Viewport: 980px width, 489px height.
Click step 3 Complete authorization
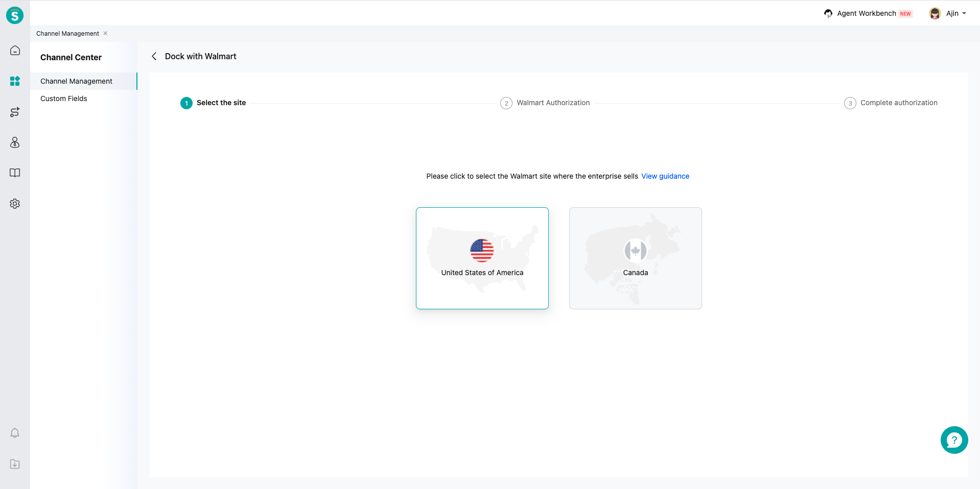click(891, 103)
